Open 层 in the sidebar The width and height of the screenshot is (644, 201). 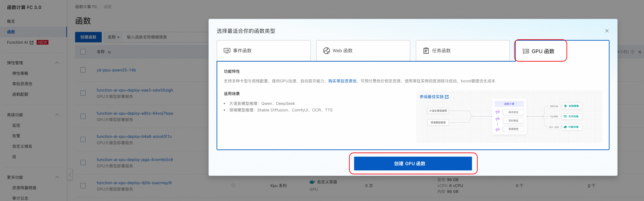14,157
